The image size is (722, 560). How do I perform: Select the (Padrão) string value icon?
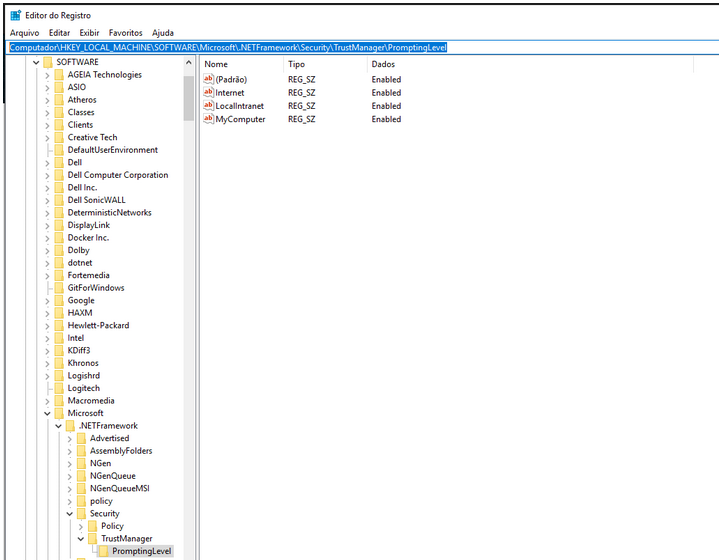pos(209,79)
